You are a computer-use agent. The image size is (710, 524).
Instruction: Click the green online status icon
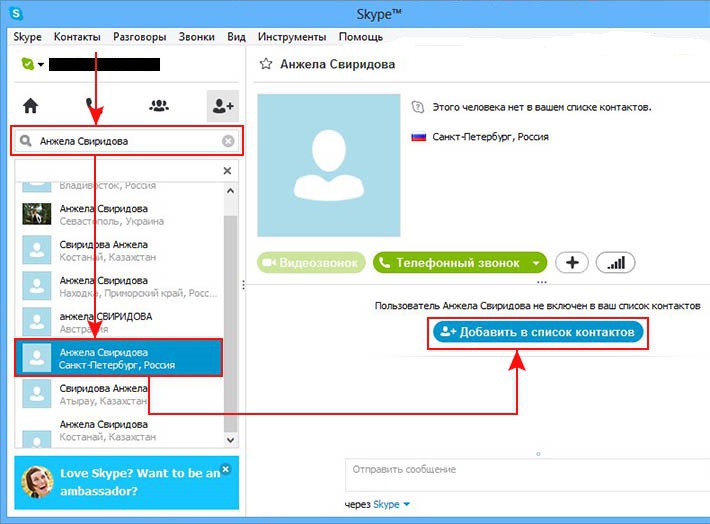tap(28, 64)
